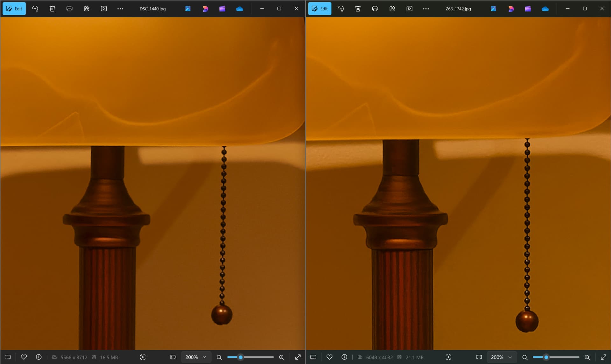
Task: Rotate the DSC_1440.jpg image
Action: point(35,9)
